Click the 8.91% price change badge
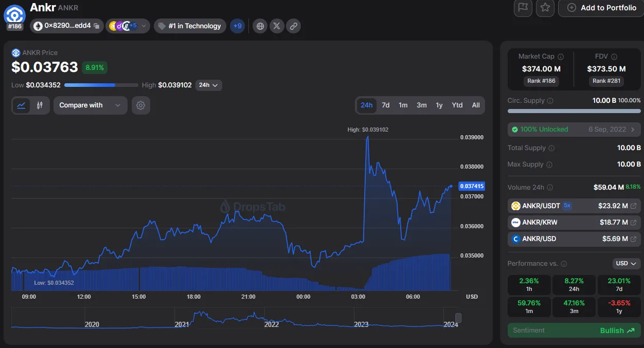 pyautogui.click(x=95, y=67)
